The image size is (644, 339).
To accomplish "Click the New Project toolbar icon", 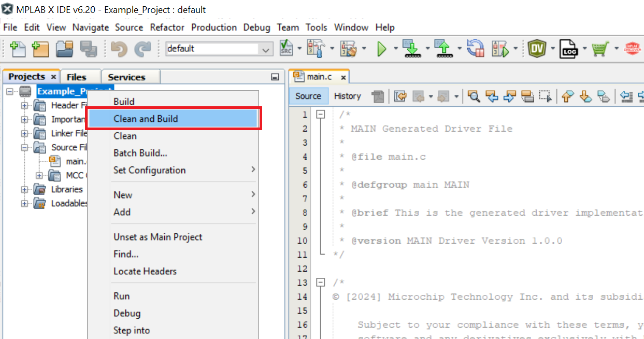I will 40,49.
